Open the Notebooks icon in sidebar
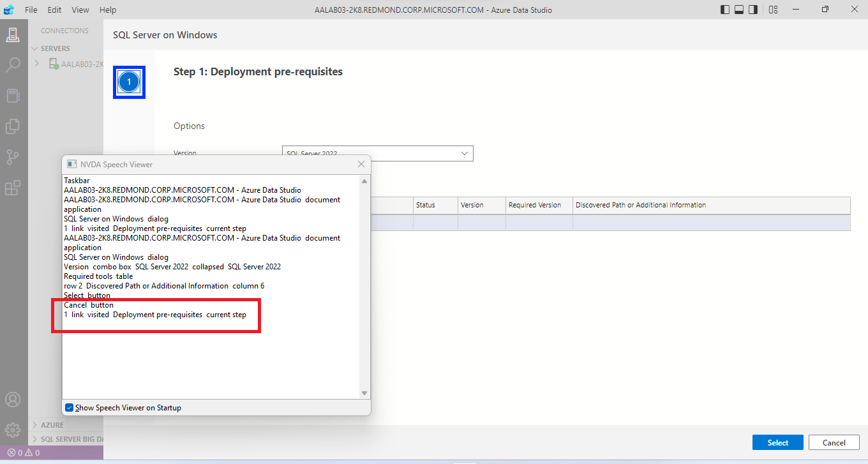Screen dimensions: 868x464 coord(13,95)
